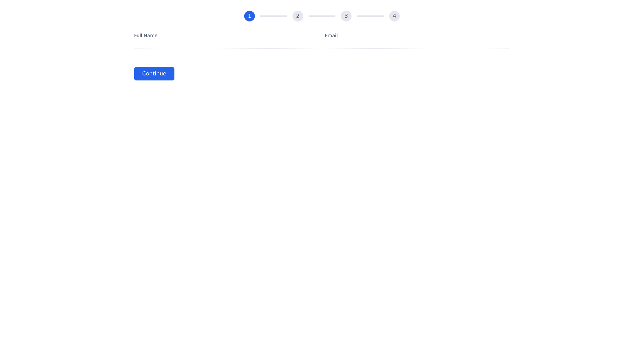The width and height of the screenshot is (644, 362).
Task: Click the Continue button
Action: pyautogui.click(x=154, y=74)
